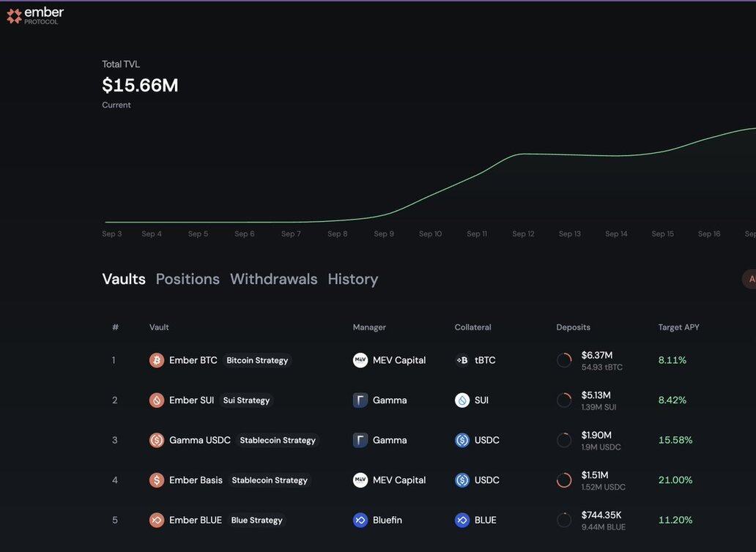Open the Positions tab
The height and width of the screenshot is (552, 756).
pos(188,280)
